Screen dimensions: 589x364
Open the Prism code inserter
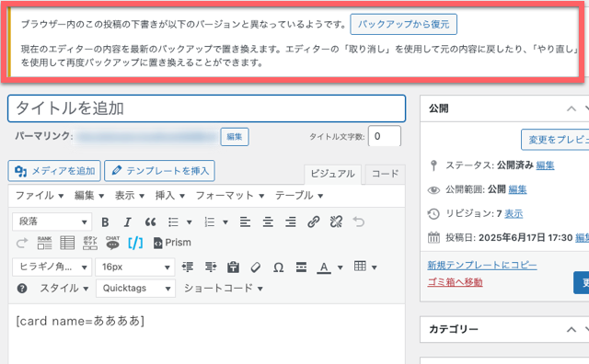(172, 243)
